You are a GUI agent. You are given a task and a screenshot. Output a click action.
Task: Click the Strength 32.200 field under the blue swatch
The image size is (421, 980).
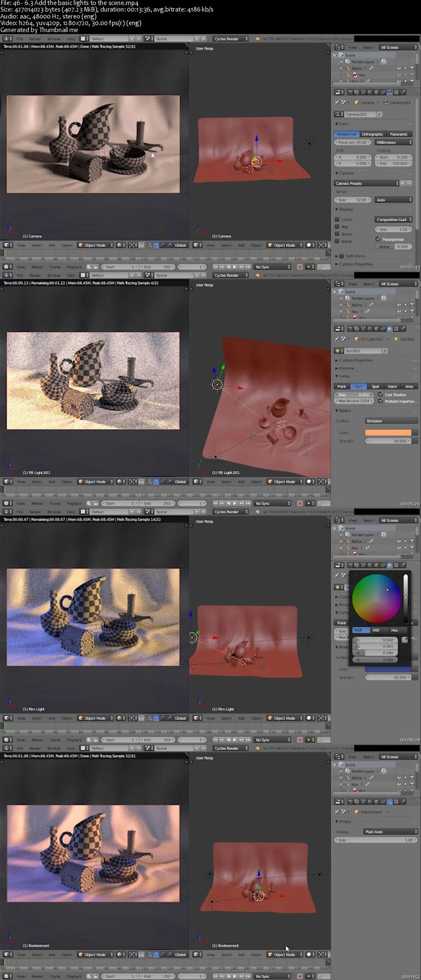tap(388, 677)
